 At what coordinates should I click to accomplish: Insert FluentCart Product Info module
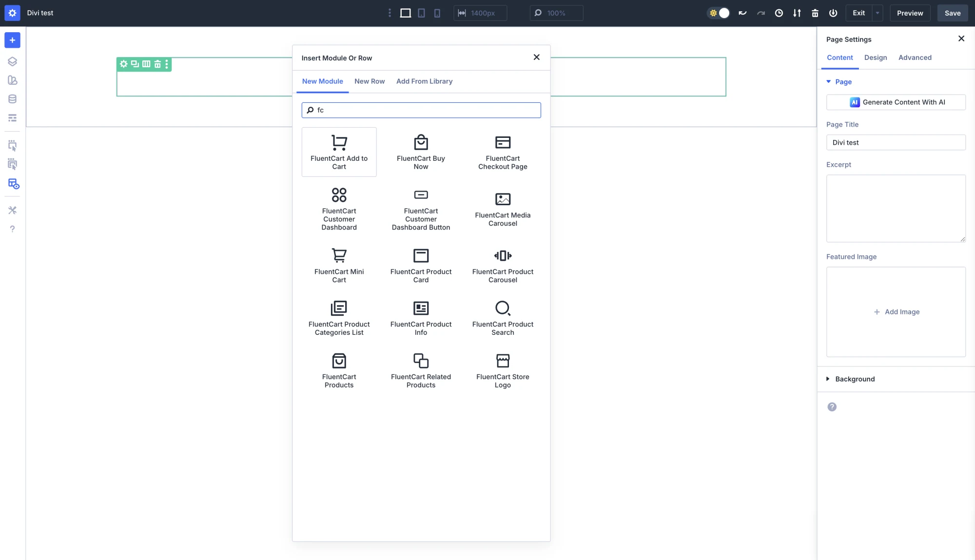pyautogui.click(x=421, y=318)
